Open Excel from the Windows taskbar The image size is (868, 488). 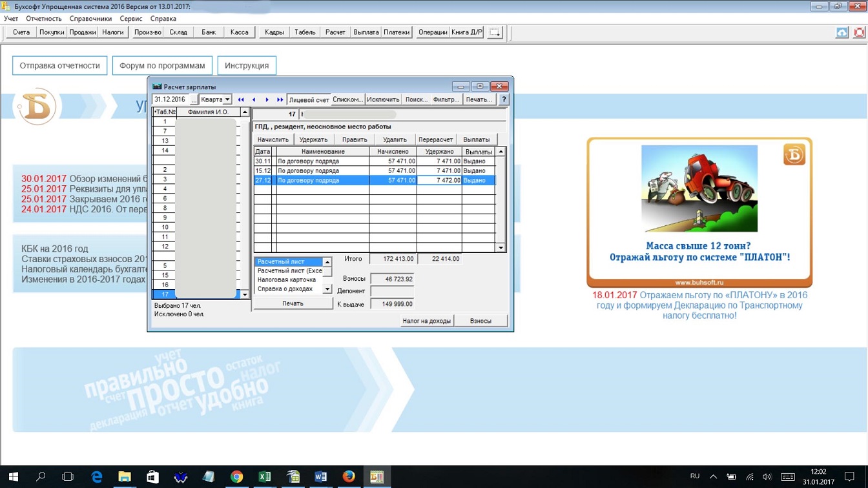point(265,476)
